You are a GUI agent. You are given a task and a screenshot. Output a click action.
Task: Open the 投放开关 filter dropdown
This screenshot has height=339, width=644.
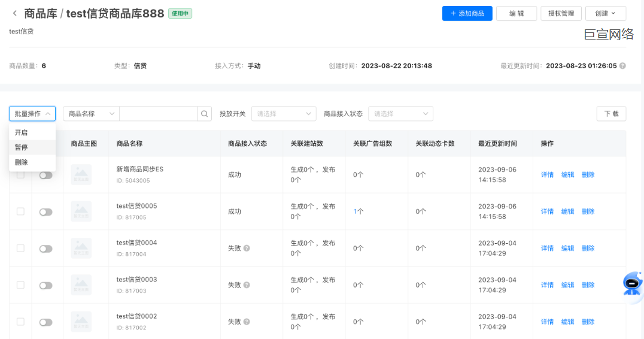[x=284, y=114]
